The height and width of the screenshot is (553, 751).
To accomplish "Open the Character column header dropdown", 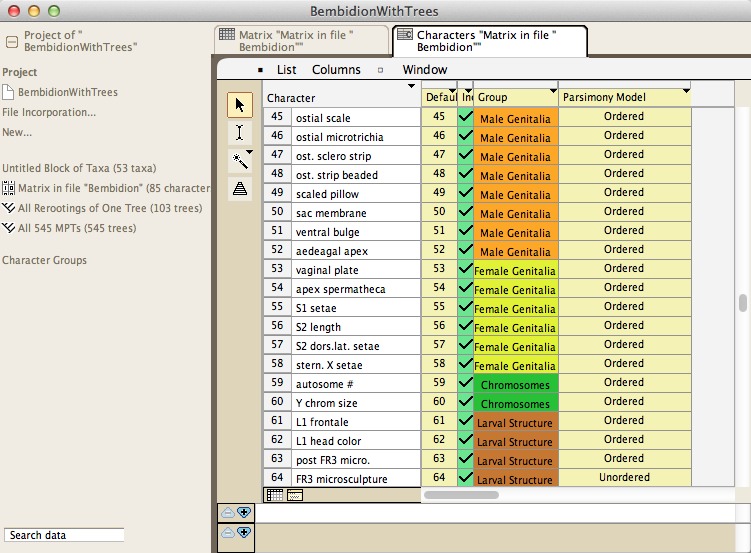I will pyautogui.click(x=412, y=87).
